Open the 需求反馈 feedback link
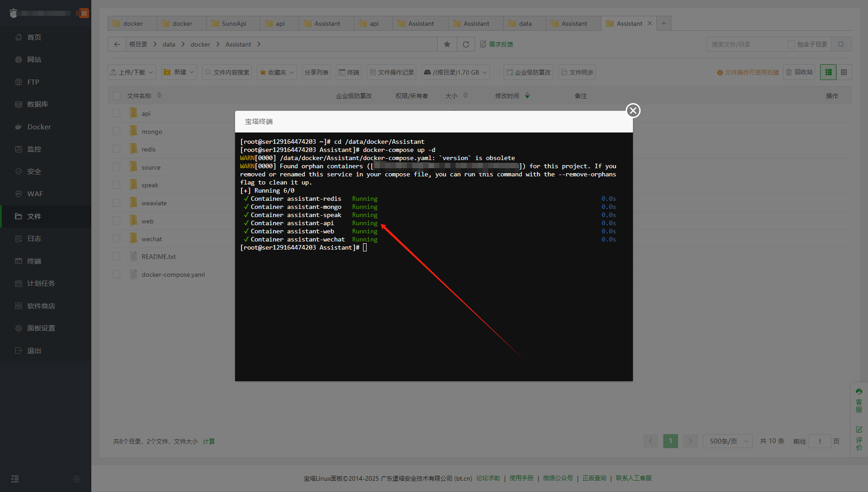The height and width of the screenshot is (492, 868). tap(496, 44)
